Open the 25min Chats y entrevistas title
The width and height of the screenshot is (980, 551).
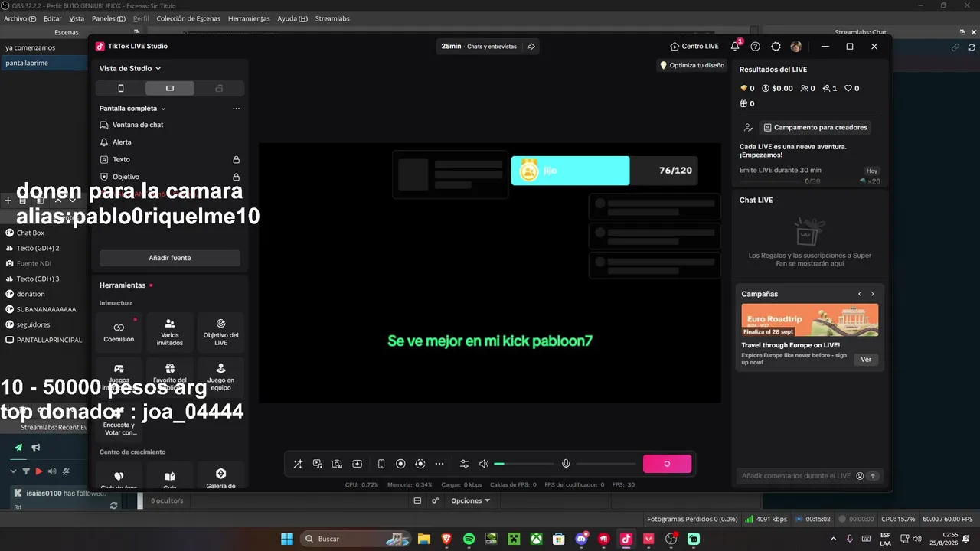(479, 47)
